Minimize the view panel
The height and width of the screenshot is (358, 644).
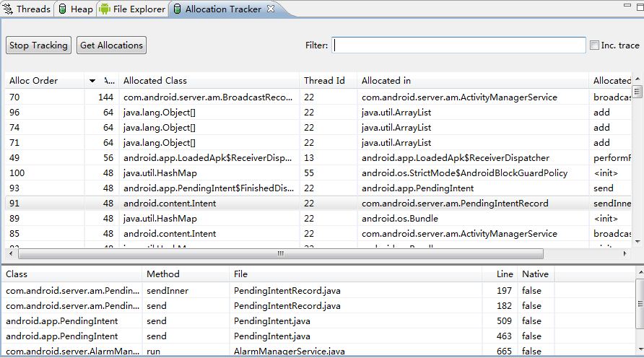point(627,6)
